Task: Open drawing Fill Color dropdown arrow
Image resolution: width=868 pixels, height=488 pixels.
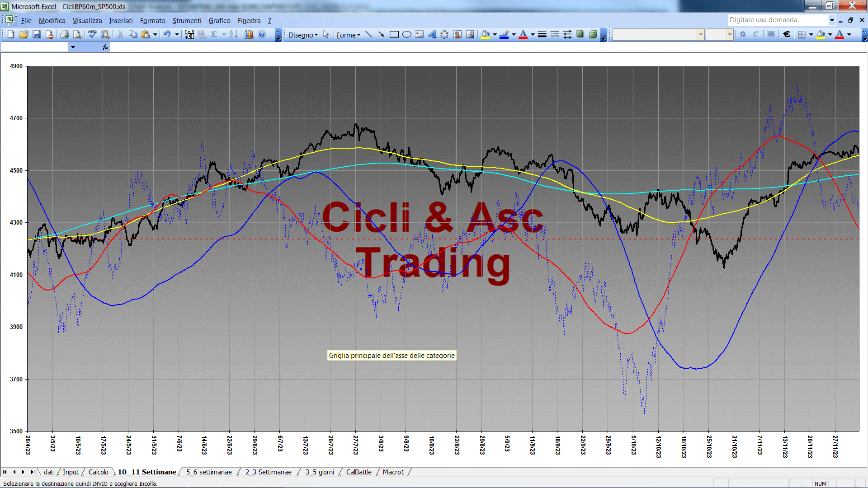Action: click(495, 34)
